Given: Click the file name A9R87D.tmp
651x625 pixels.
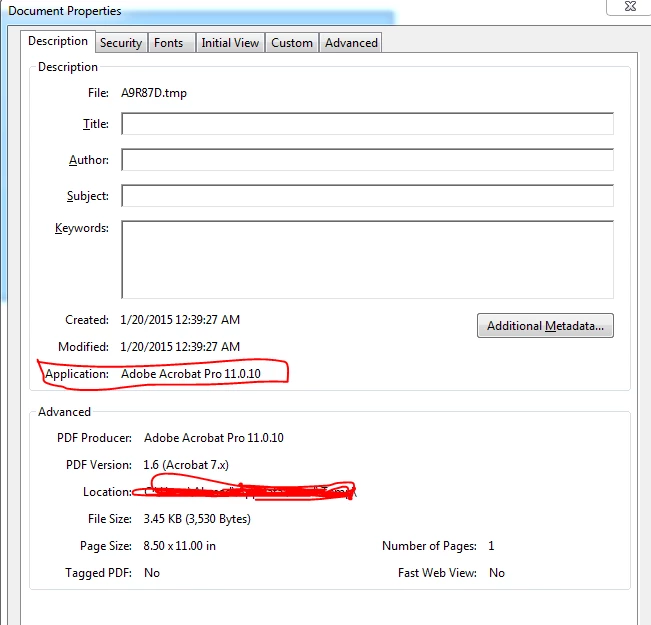Looking at the screenshot, I should pyautogui.click(x=154, y=93).
